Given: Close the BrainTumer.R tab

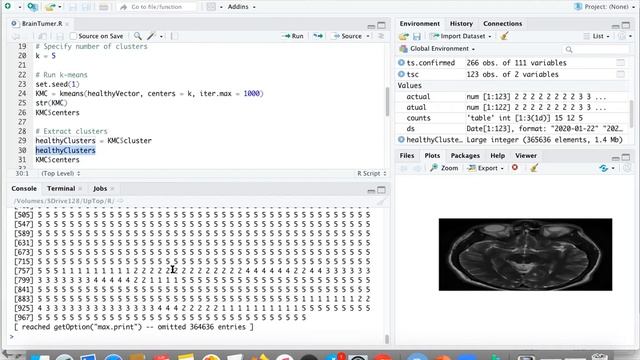Looking at the screenshot, I should (x=67, y=24).
